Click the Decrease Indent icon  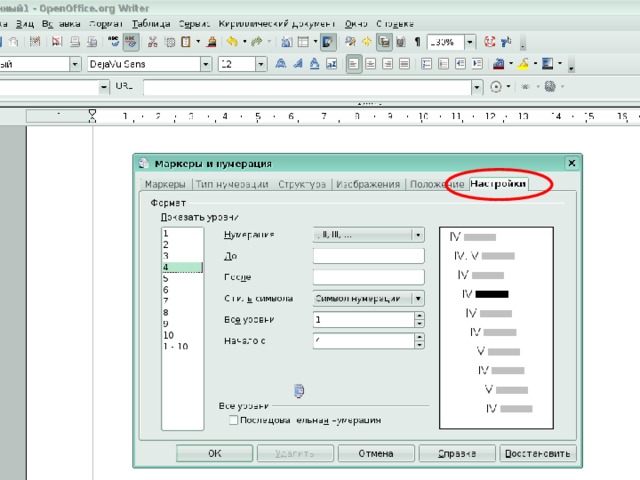460,64
